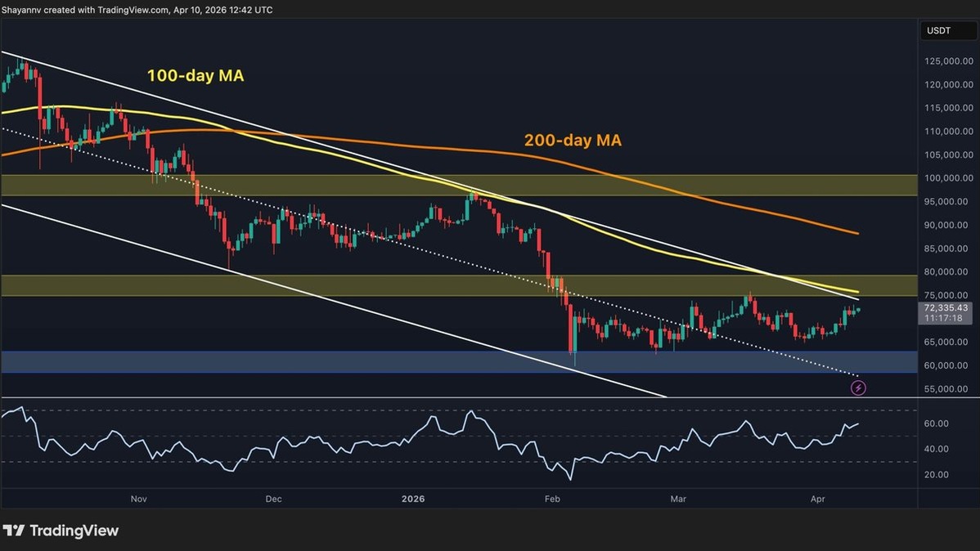This screenshot has width=980, height=551.
Task: Click the 55,000.00 price axis label
Action: [949, 389]
